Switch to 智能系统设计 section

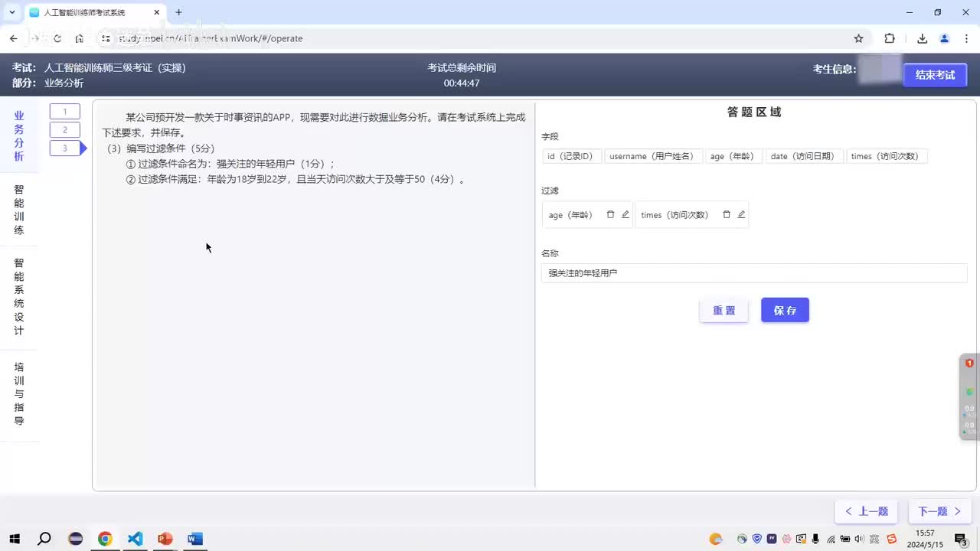tap(19, 297)
